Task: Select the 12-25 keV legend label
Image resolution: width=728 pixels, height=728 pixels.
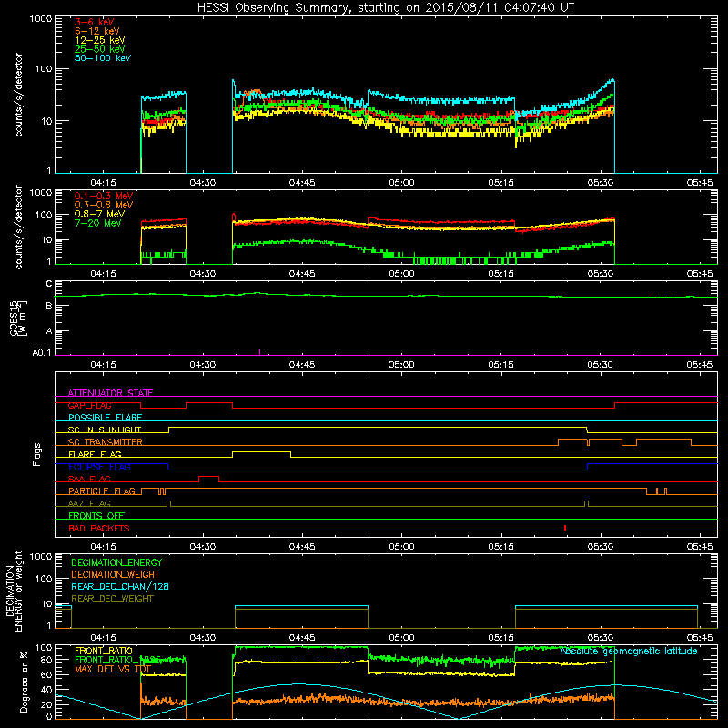Action: 100,40
